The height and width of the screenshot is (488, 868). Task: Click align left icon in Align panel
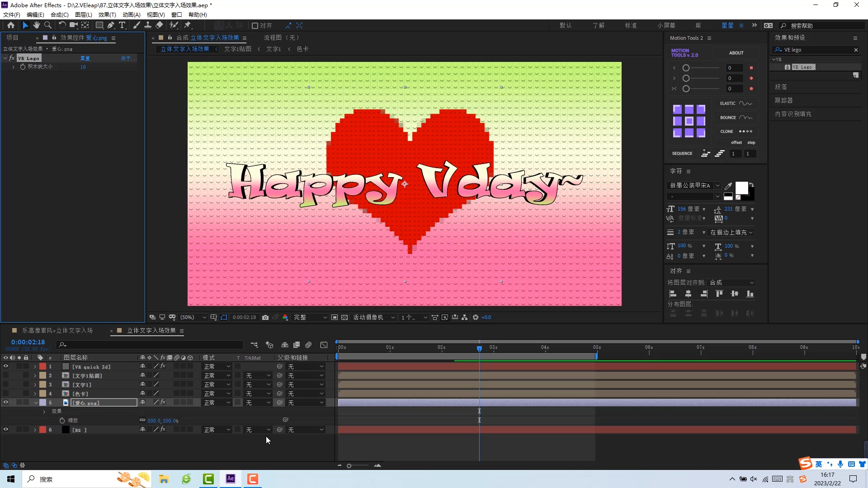673,294
